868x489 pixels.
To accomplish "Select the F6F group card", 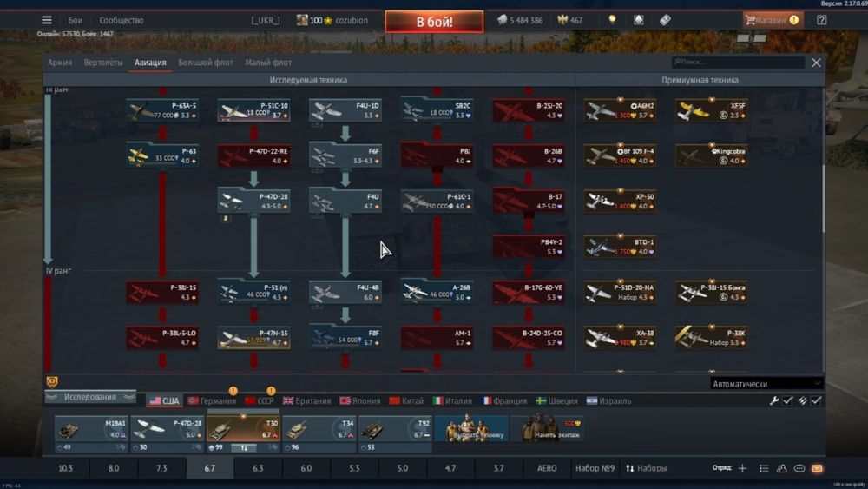I will pos(345,155).
